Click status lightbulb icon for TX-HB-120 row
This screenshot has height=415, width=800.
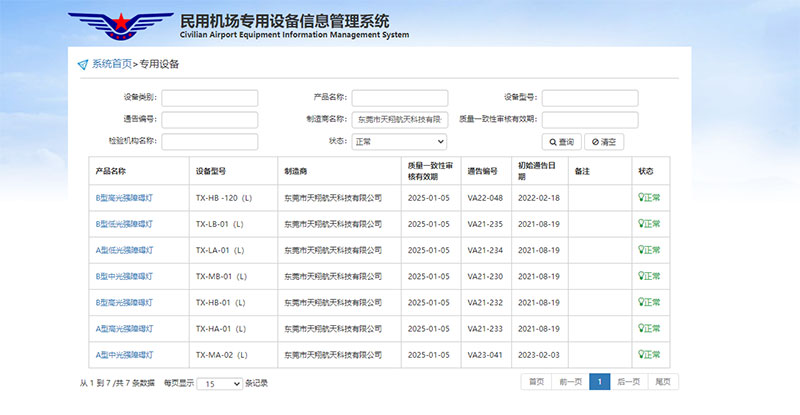(642, 198)
